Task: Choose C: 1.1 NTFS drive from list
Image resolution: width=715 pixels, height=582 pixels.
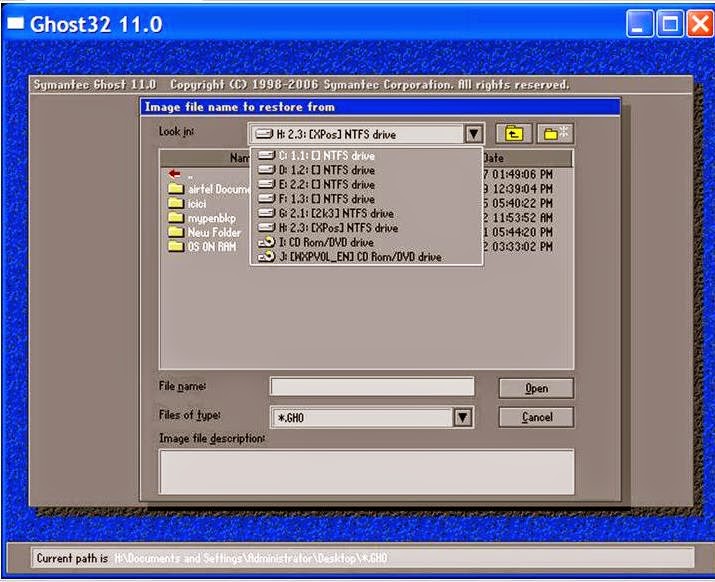Action: point(366,156)
